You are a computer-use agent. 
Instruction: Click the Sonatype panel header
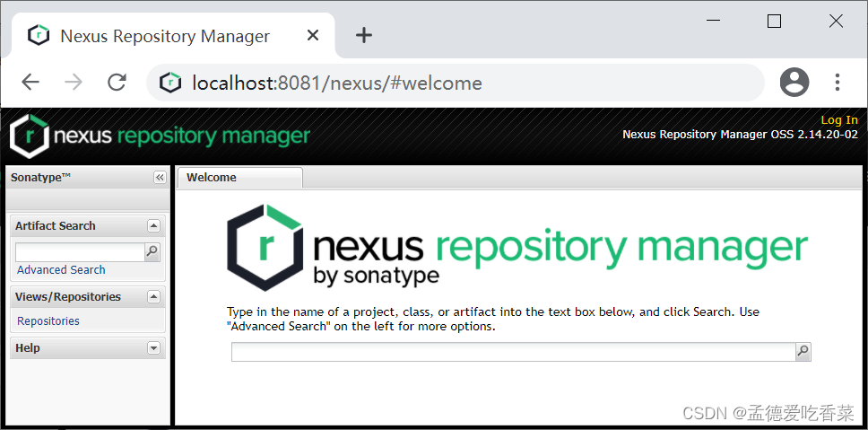point(88,178)
